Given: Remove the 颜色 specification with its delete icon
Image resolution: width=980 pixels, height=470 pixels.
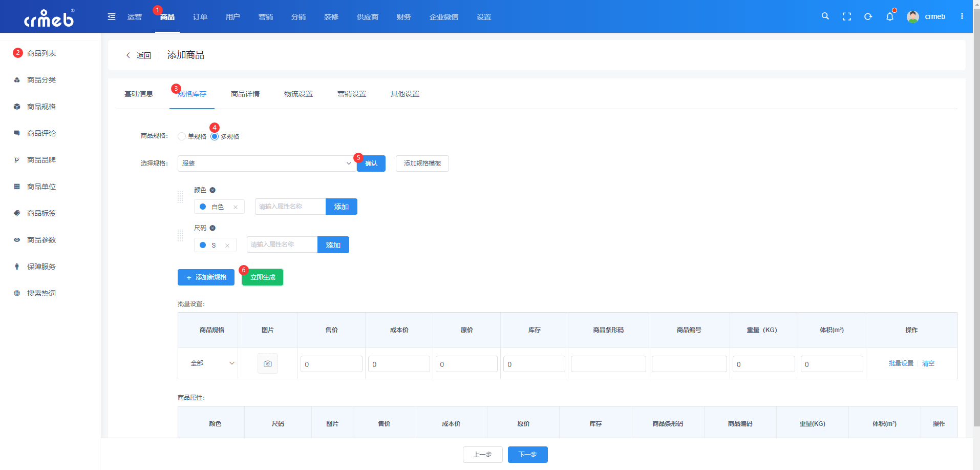Looking at the screenshot, I should pos(212,190).
